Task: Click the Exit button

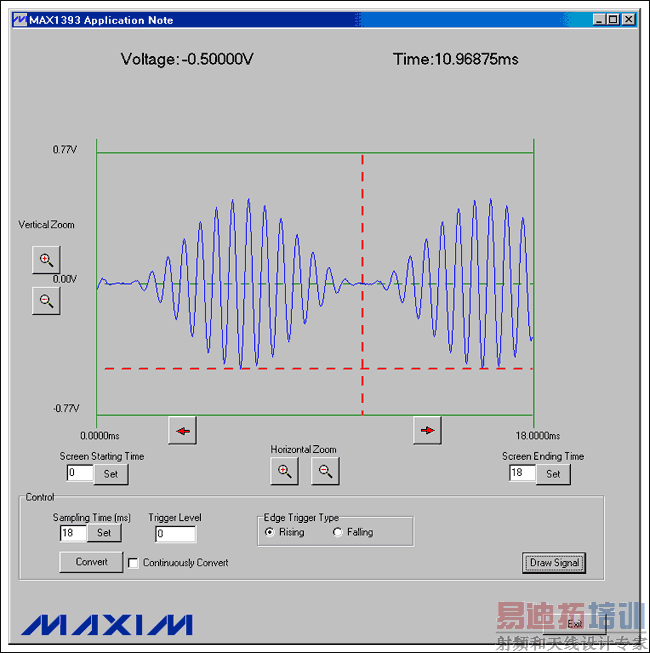Action: click(x=575, y=624)
